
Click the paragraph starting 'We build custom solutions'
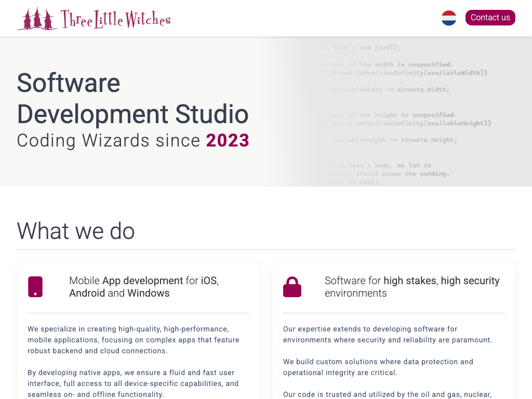coord(378,367)
